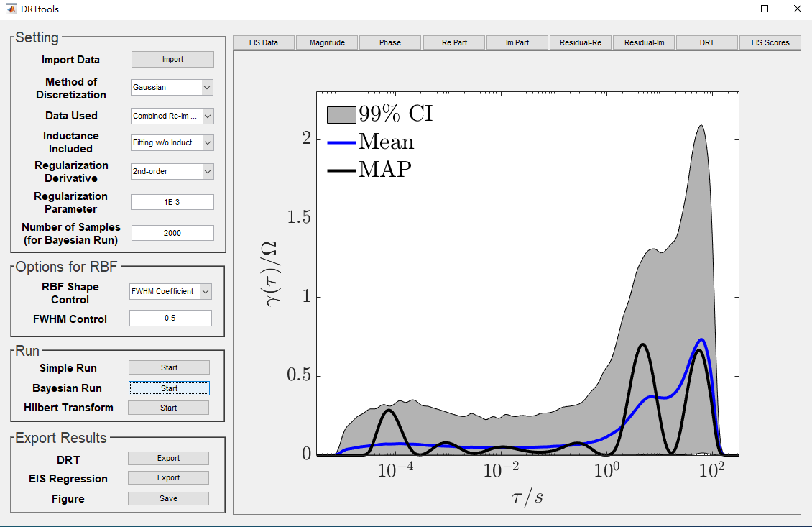Expand the Regularization Derivative dropdown

coord(172,172)
